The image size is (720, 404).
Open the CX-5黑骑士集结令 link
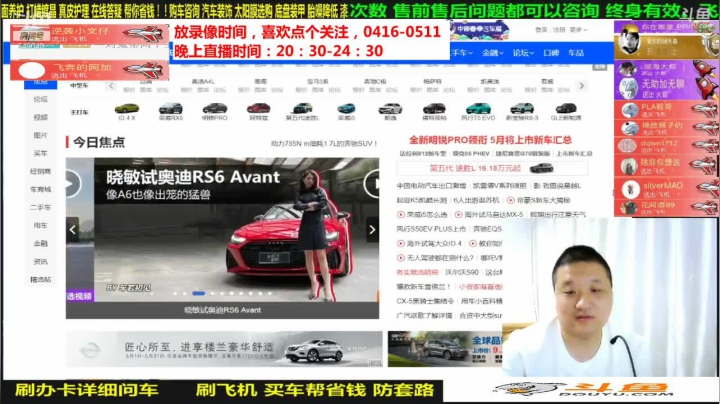[425, 301]
